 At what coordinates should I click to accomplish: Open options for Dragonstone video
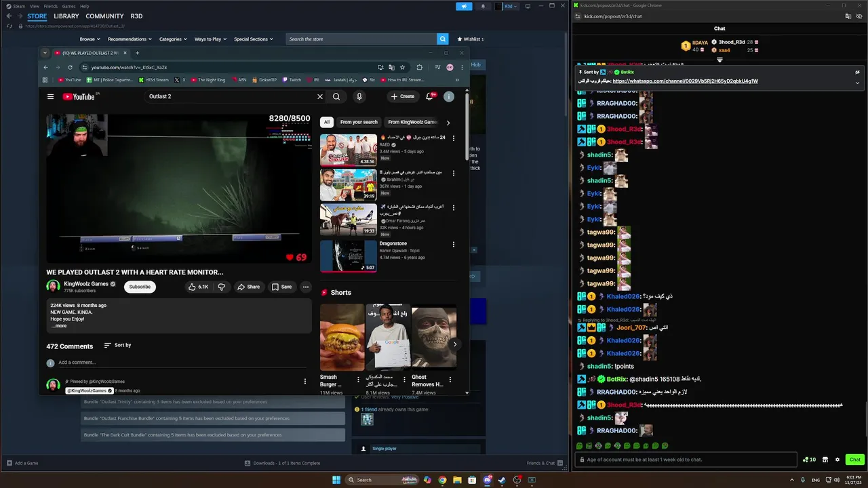click(x=454, y=244)
